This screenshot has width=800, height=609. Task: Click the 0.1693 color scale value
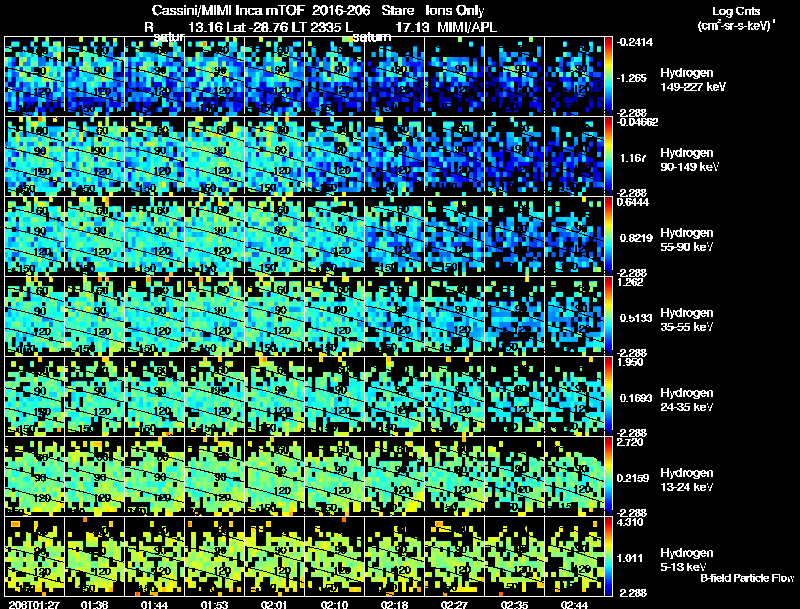(636, 398)
